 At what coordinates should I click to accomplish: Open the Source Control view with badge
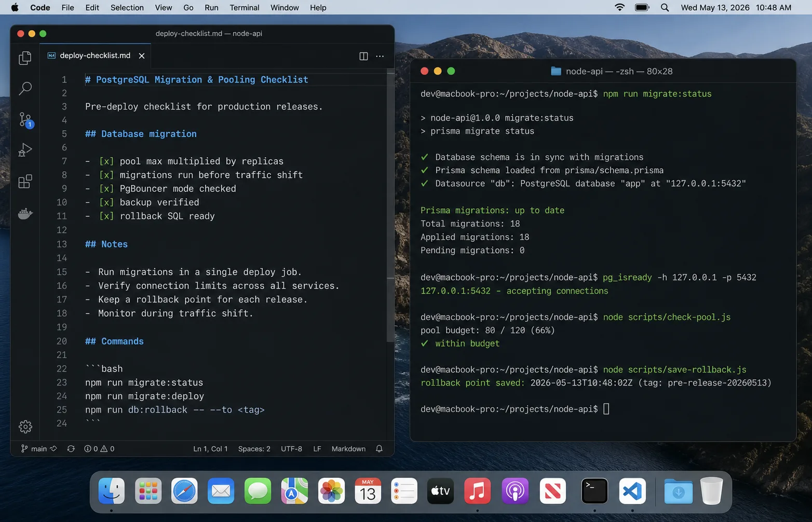pos(25,120)
